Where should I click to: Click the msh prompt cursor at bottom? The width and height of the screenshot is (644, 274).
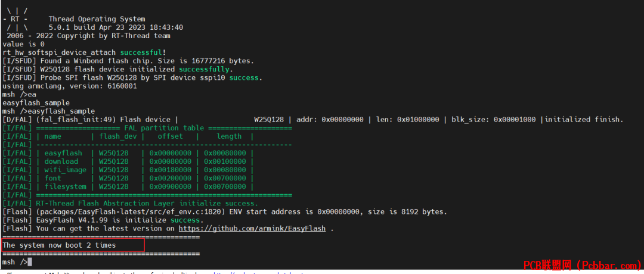point(30,262)
